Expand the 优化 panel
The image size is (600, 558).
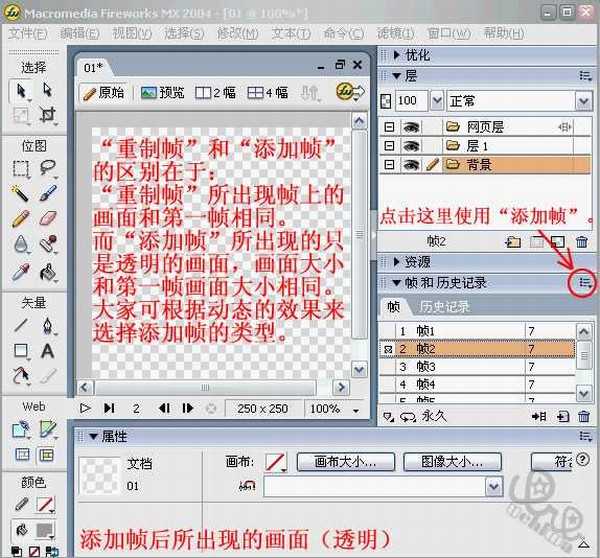pos(397,55)
